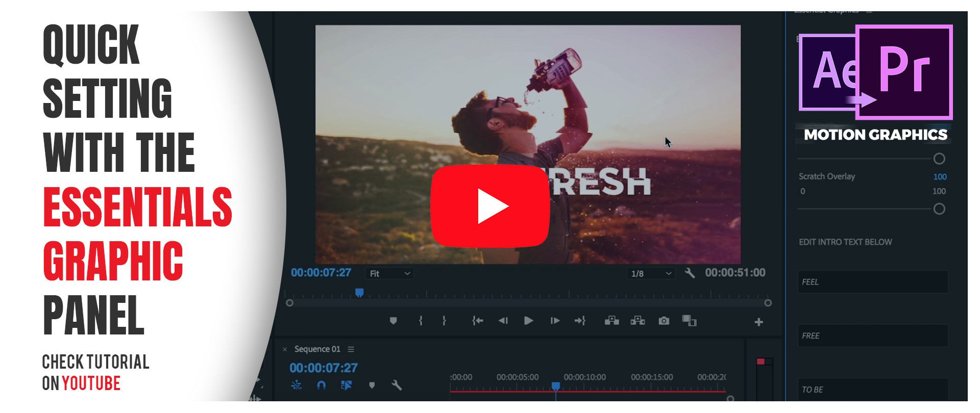
Task: Add a marker in the timeline
Action: point(372,385)
